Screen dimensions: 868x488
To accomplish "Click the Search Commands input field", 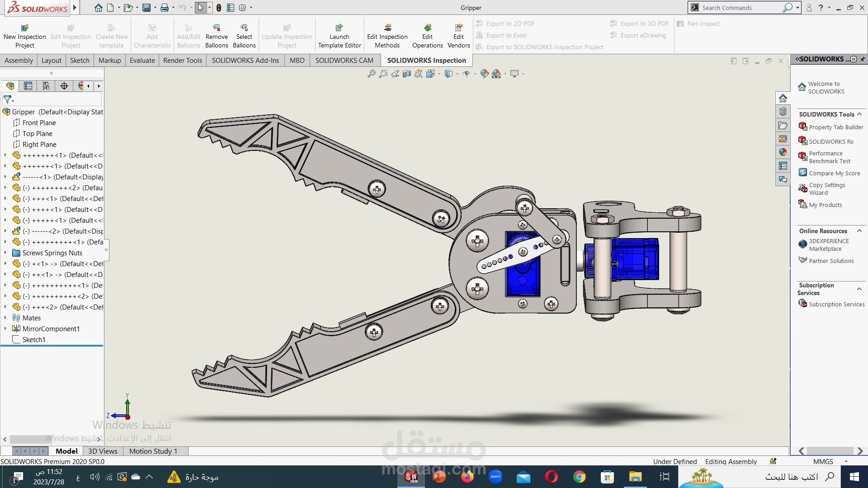I will (741, 8).
